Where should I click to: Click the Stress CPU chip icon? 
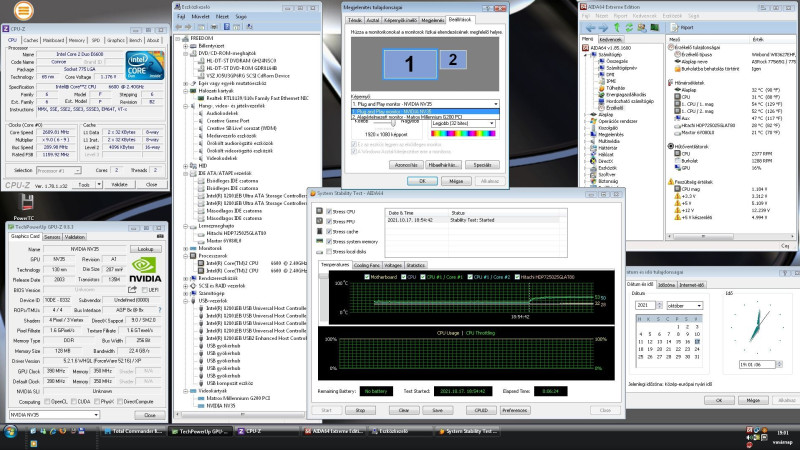point(320,211)
